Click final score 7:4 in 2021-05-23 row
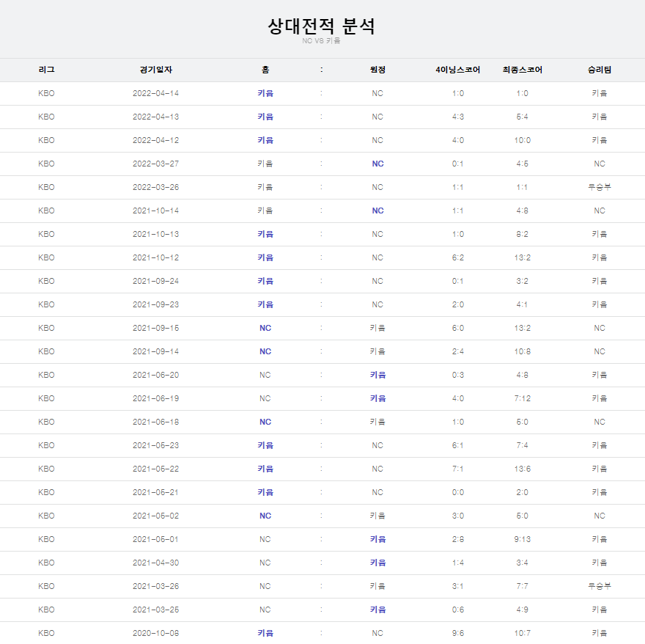 click(x=523, y=445)
